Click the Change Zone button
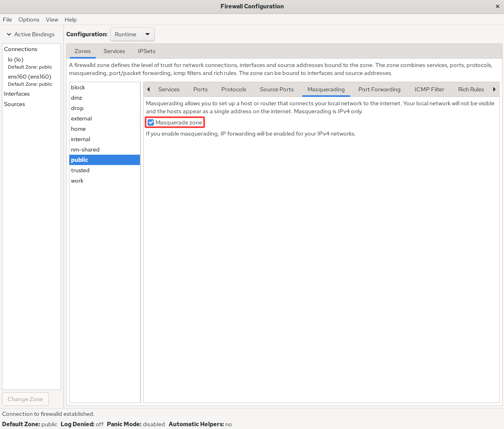This screenshot has height=429, width=504. tap(25, 399)
